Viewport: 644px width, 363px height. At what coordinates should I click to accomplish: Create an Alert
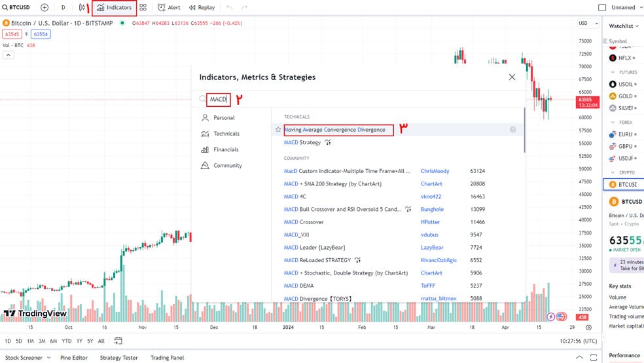[x=169, y=7]
